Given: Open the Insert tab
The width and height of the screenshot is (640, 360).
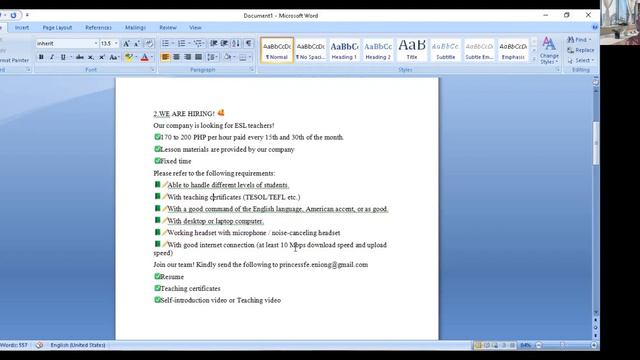Looking at the screenshot, I should pos(22,28).
